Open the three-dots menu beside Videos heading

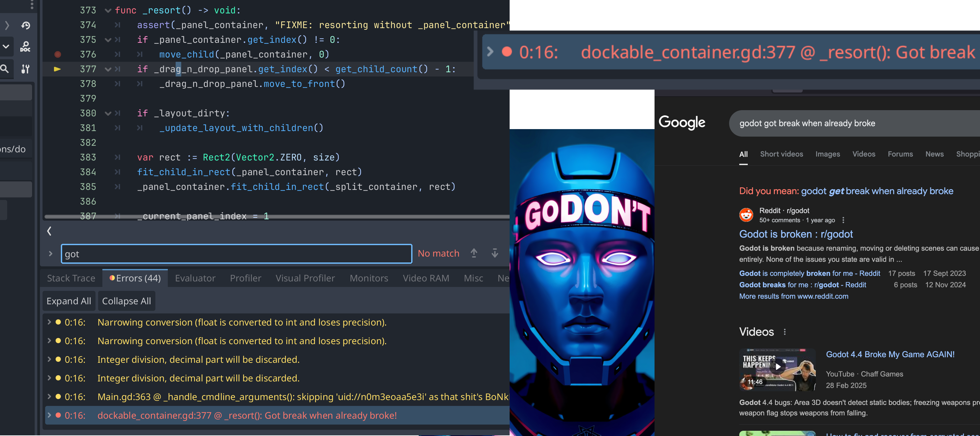784,332
